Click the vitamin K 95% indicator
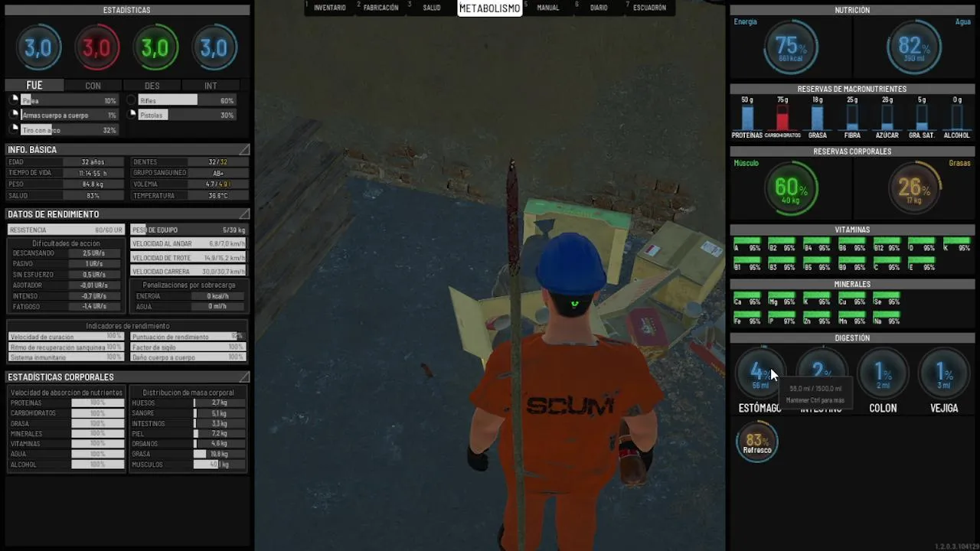980x551 pixels. [957, 245]
